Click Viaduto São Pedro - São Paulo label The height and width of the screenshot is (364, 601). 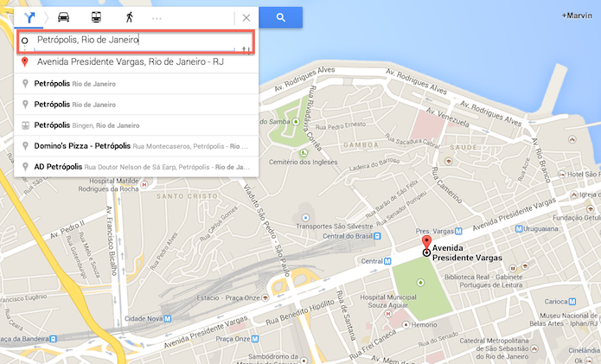267,230
